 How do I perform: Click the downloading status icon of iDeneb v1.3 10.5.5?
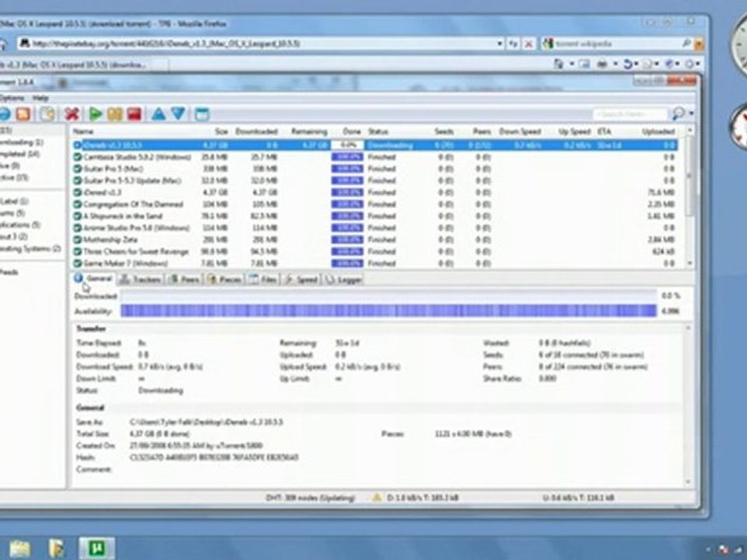coord(78,145)
